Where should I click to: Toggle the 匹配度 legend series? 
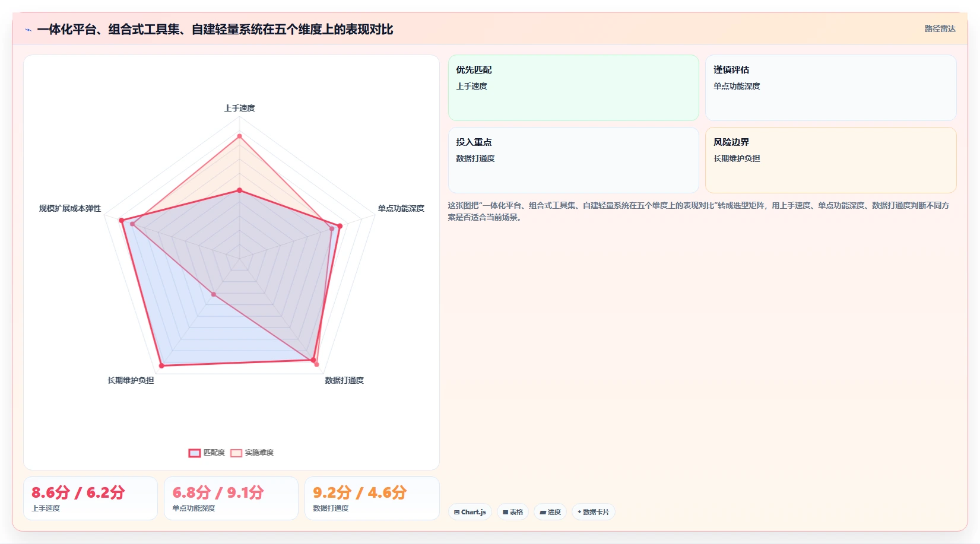207,453
